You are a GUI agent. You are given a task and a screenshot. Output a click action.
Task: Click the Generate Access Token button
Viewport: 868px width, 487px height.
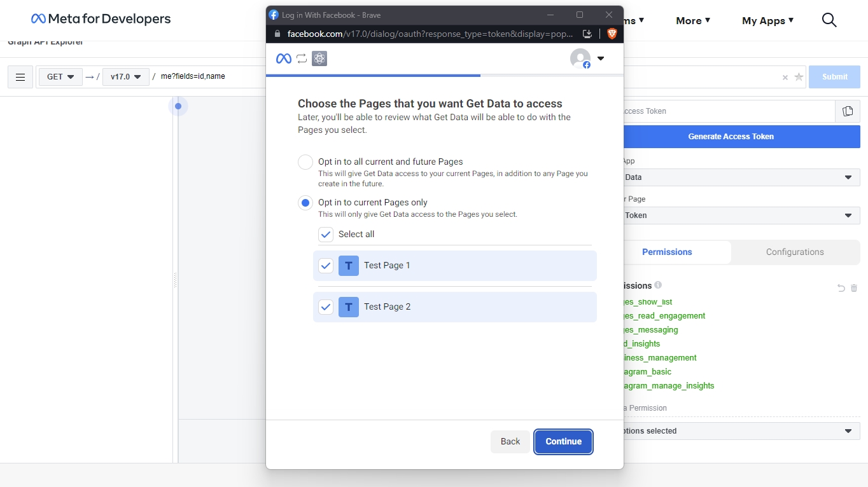pos(731,137)
